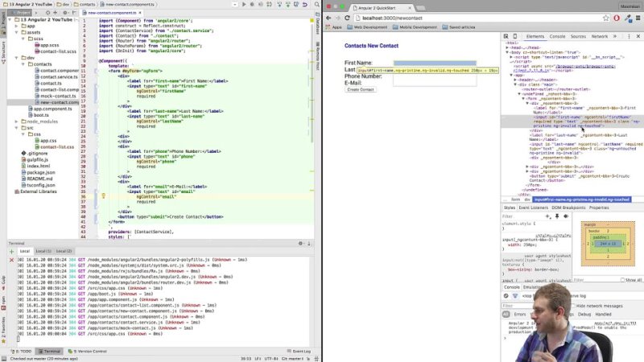
Task: Clear the console with the circle icon
Action: 506,296
